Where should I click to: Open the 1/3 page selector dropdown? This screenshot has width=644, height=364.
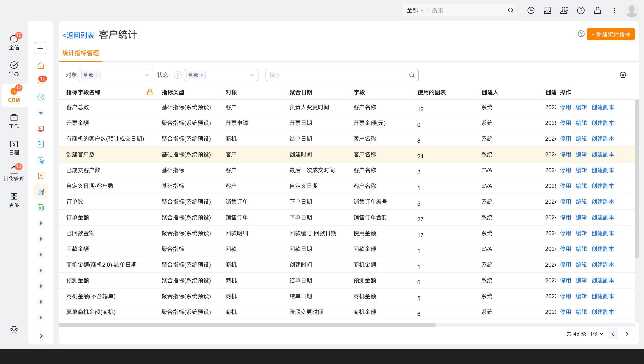pos(597,334)
